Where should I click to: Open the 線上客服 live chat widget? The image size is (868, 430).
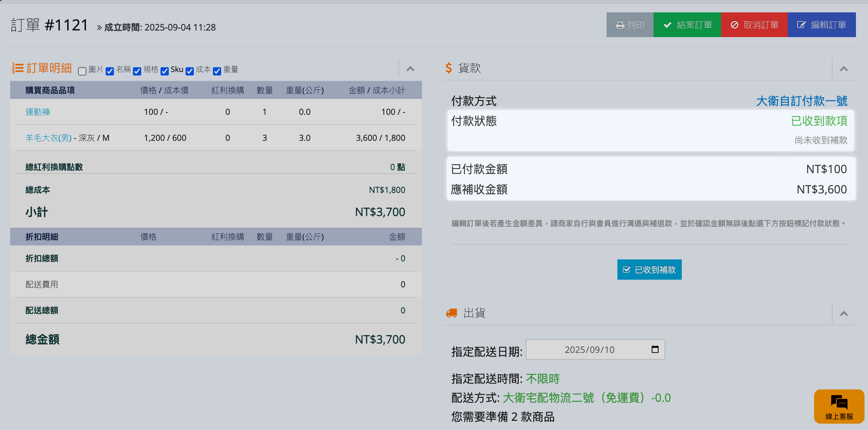click(x=839, y=406)
